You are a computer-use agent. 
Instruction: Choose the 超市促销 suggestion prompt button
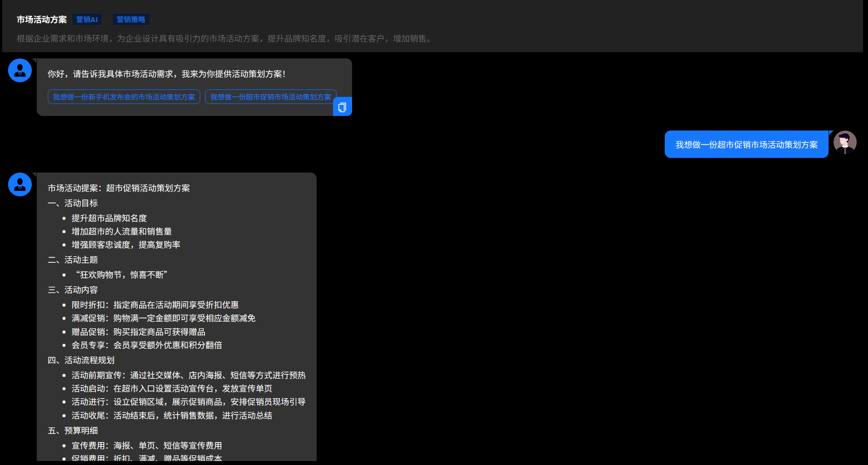point(270,97)
